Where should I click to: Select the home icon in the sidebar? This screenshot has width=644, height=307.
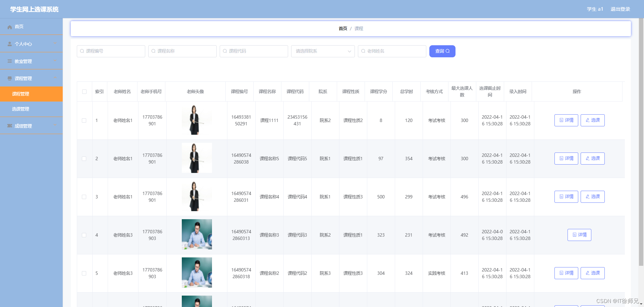(9, 26)
